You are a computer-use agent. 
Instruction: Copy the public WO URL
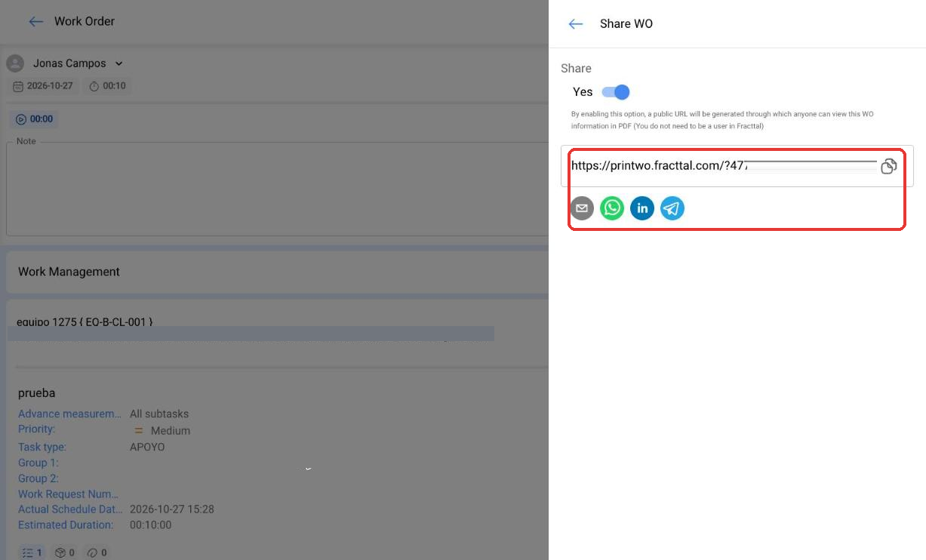(889, 166)
